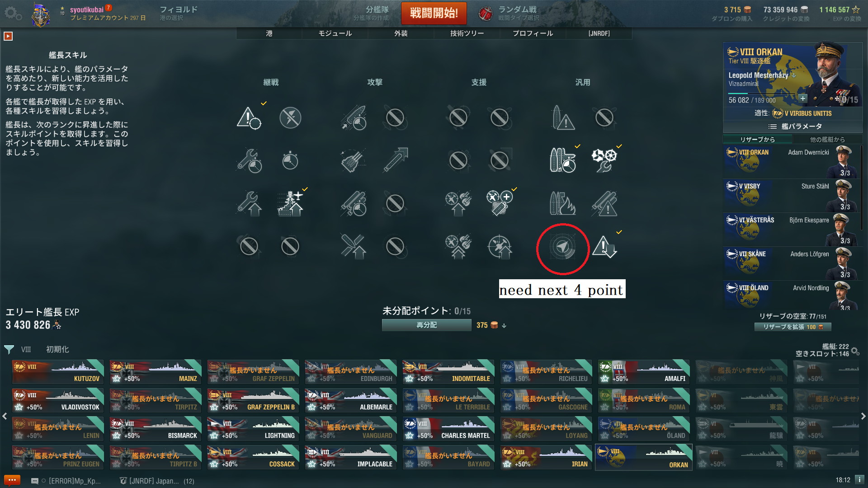Expand the doubloon cost arrow next to 375
The image size is (868, 488).
point(504,325)
